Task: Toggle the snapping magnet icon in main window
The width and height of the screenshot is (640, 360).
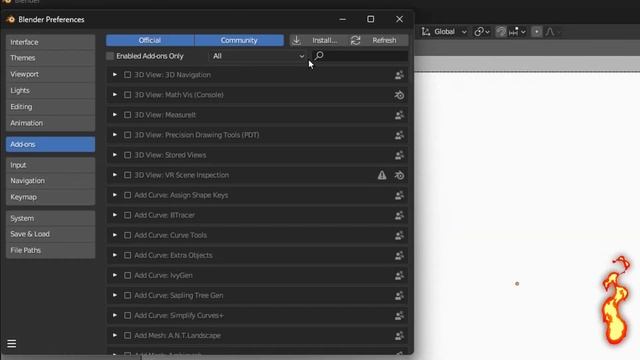Action: pyautogui.click(x=501, y=31)
